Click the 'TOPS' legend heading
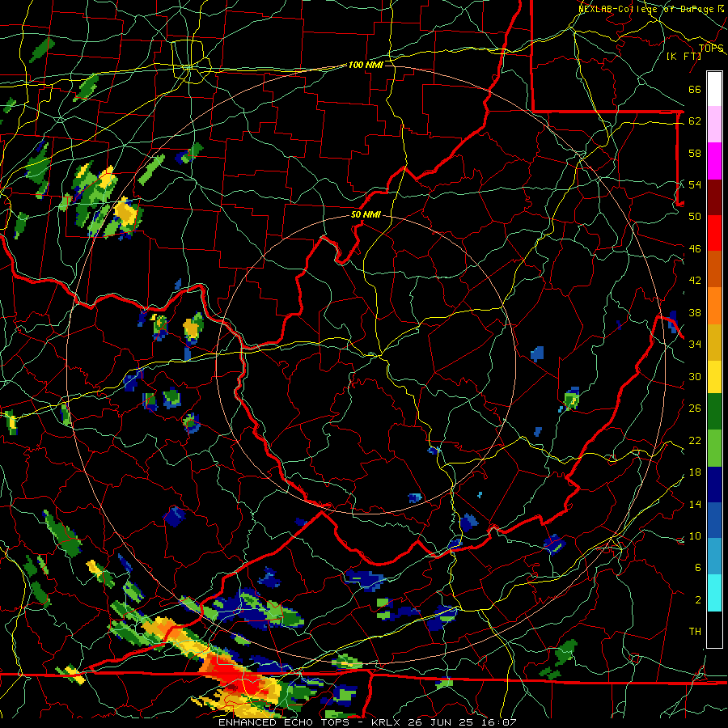 [x=711, y=48]
